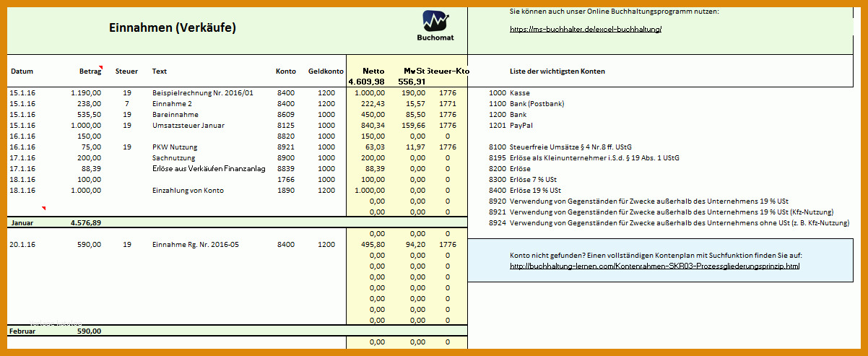Select the Datum column header
The width and height of the screenshot is (868, 356).
click(x=22, y=71)
